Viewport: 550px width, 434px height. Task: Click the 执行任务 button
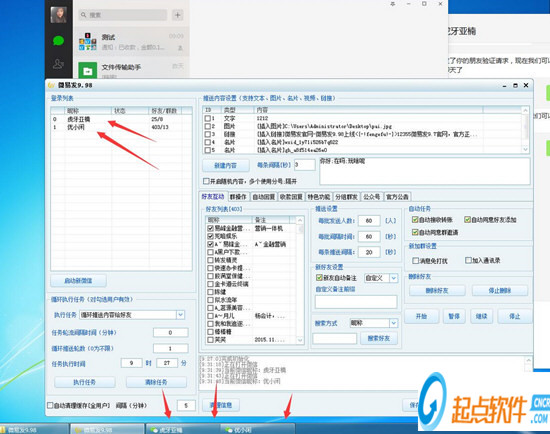[85, 382]
